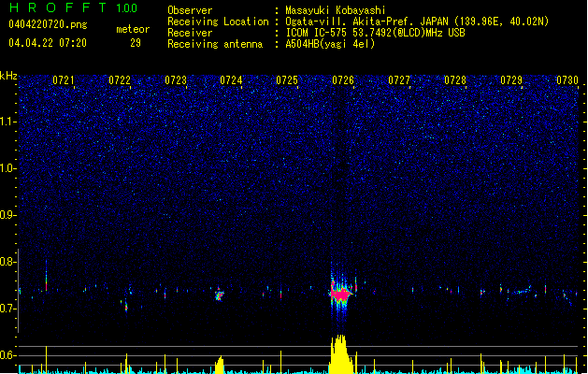Screen dimensions: 588x374
Task: Click the meteor count 29
Action: 136,43
